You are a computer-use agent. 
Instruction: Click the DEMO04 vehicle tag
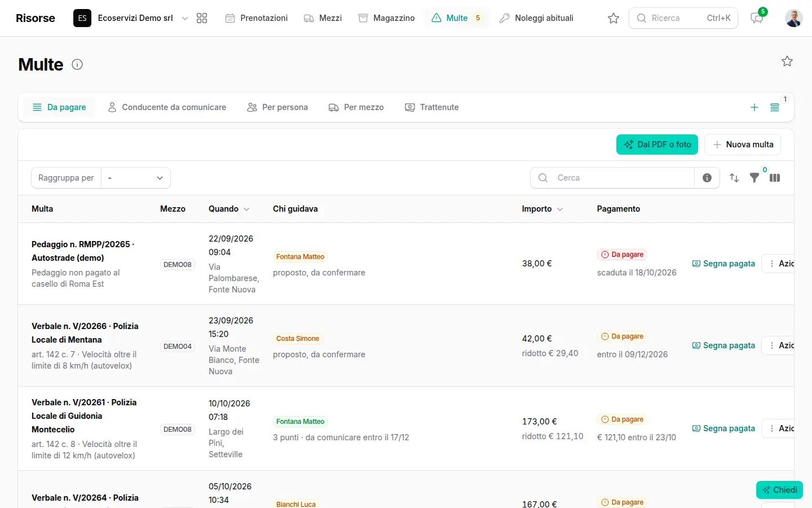178,347
